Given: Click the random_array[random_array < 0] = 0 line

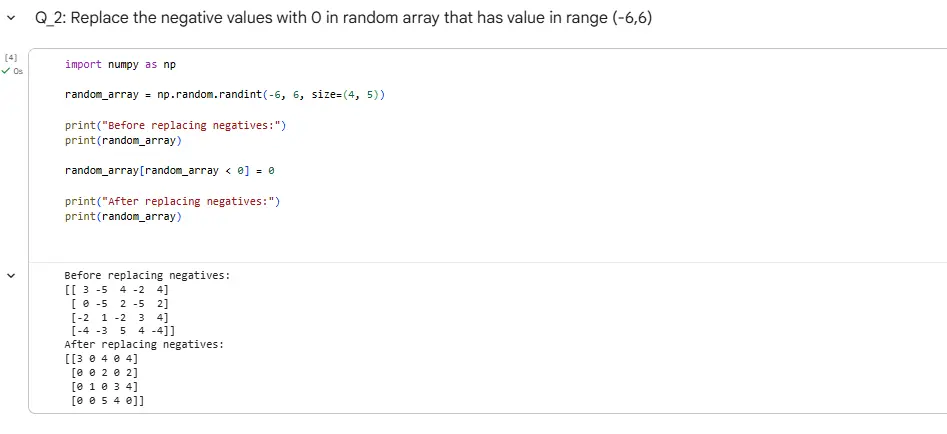Looking at the screenshot, I should click(169, 170).
